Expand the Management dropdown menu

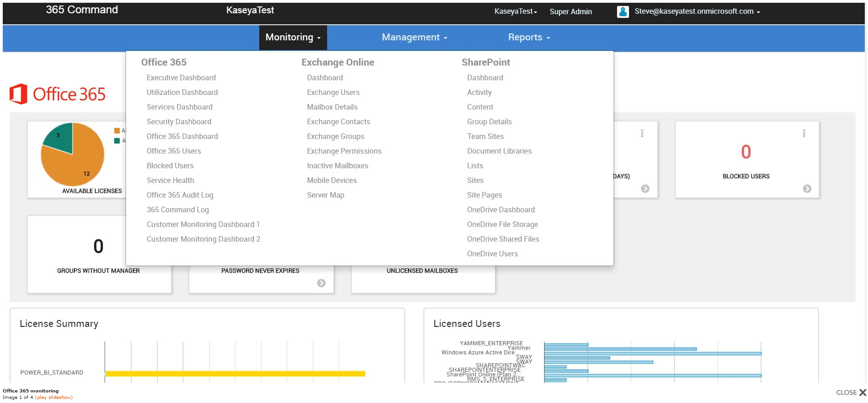pyautogui.click(x=414, y=37)
